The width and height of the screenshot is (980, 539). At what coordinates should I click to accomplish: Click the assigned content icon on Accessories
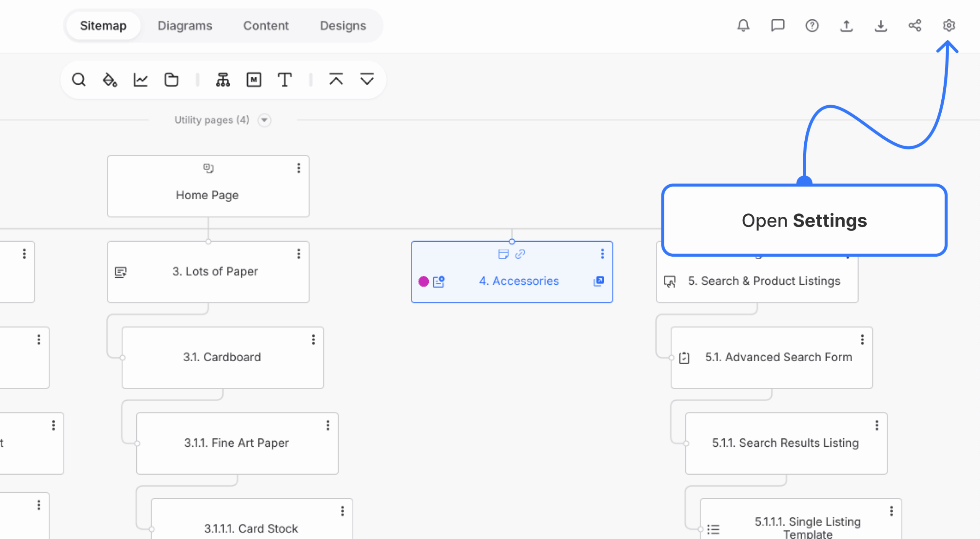click(x=439, y=282)
